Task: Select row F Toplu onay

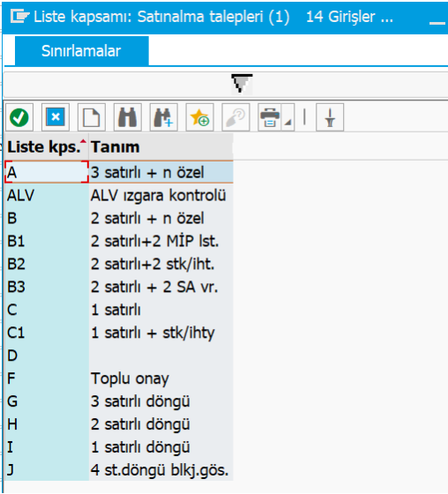Action: click(x=119, y=378)
